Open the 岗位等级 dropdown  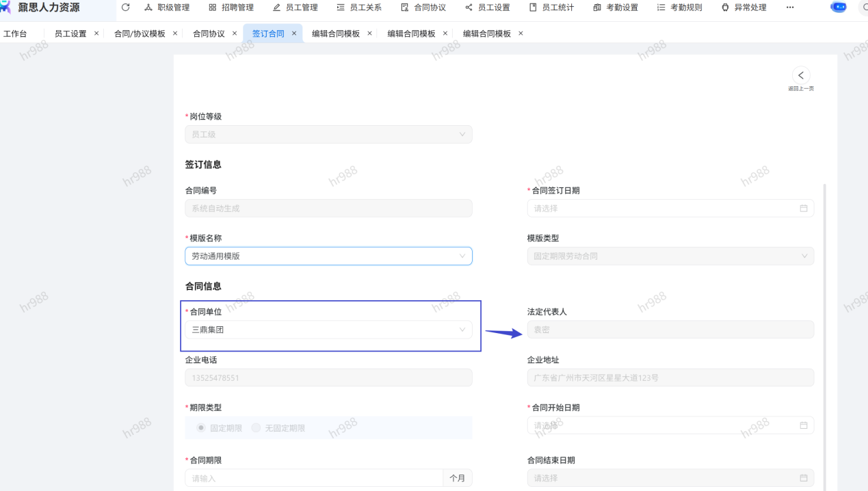[x=328, y=135]
